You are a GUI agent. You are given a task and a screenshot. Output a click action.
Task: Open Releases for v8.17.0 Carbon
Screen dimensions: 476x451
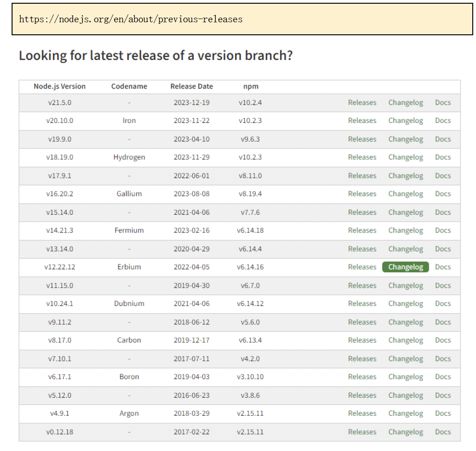pos(362,340)
